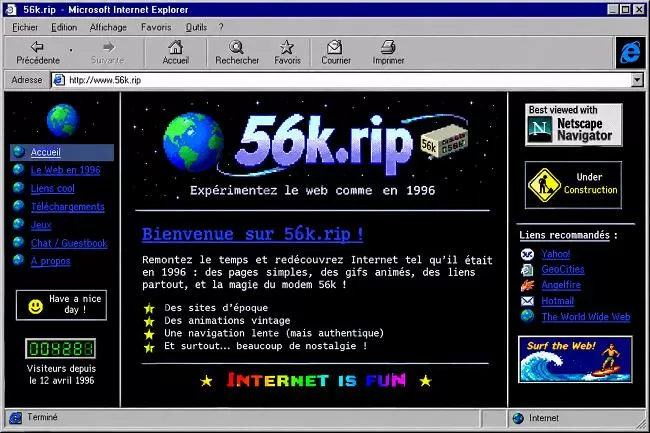Open the Affichage menu

pos(108,27)
